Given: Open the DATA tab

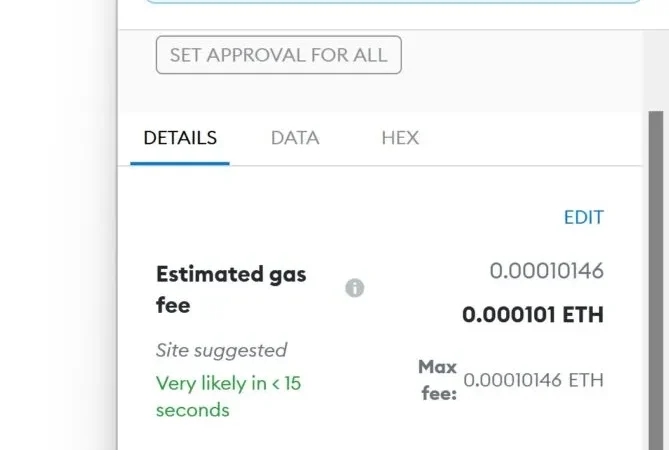Looking at the screenshot, I should pyautogui.click(x=295, y=138).
